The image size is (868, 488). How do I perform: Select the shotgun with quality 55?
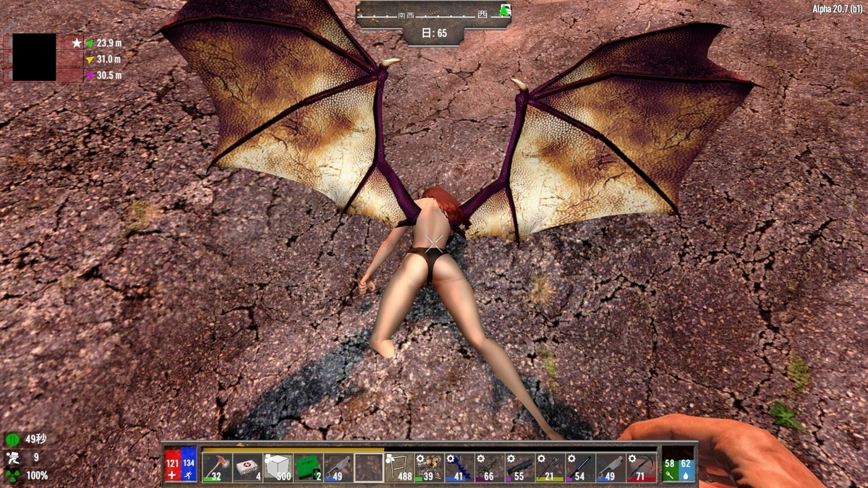point(520,468)
